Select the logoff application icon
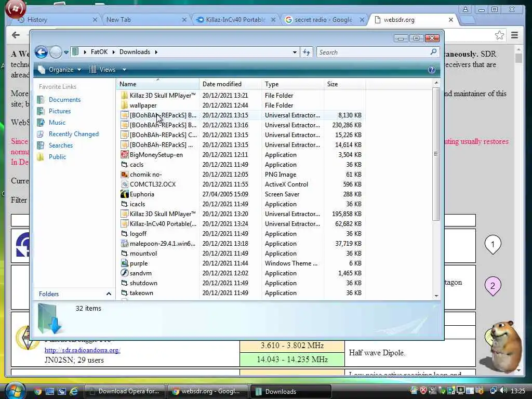The width and height of the screenshot is (532, 399). point(125,233)
